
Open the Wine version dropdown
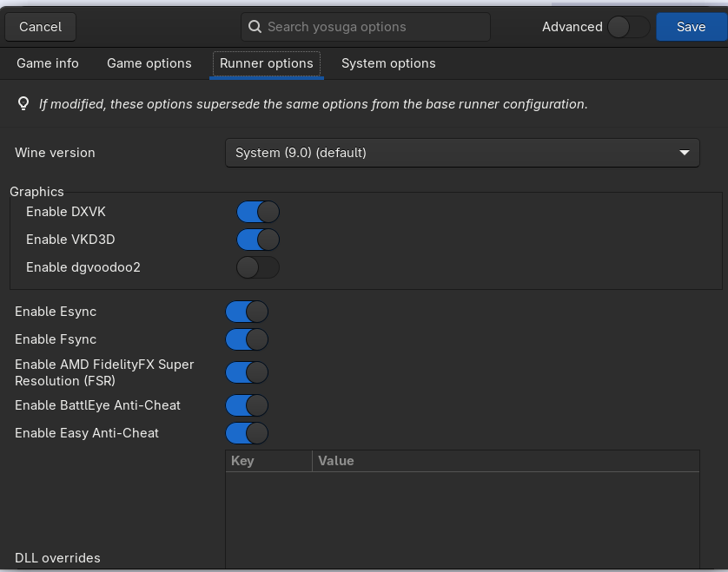tap(461, 153)
